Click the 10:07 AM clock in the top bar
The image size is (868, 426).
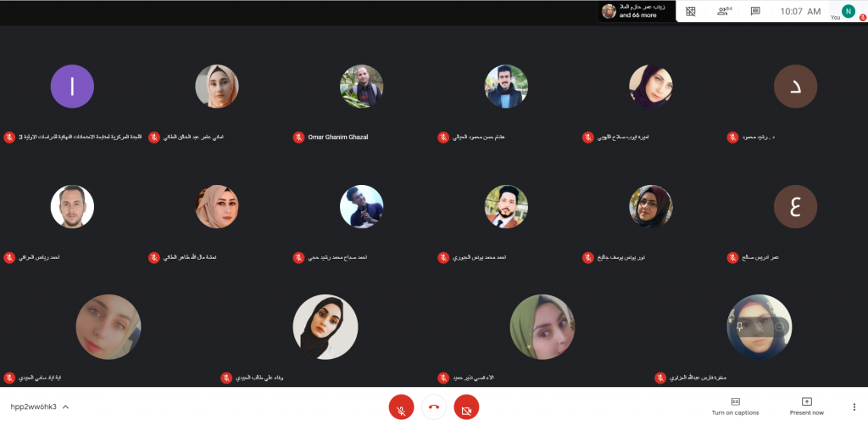pos(800,11)
